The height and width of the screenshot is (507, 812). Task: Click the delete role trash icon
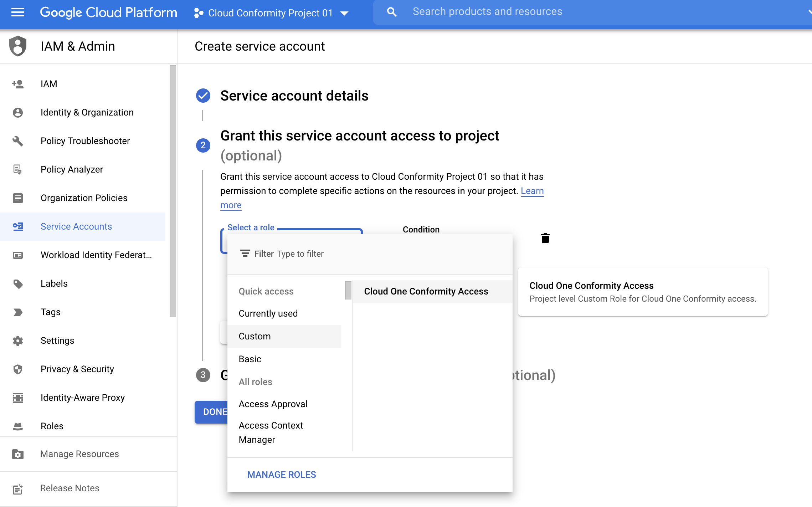point(545,238)
